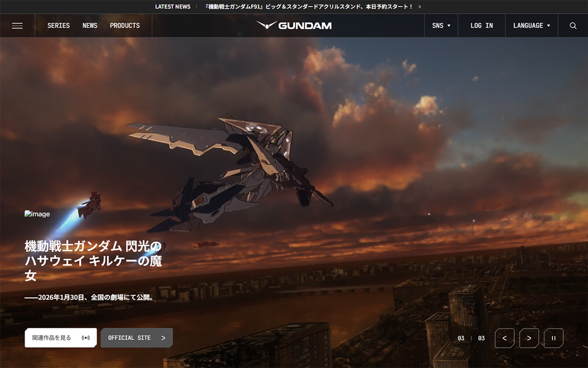The height and width of the screenshot is (368, 588).
Task: Advance to the next slide arrow
Action: coord(529,338)
